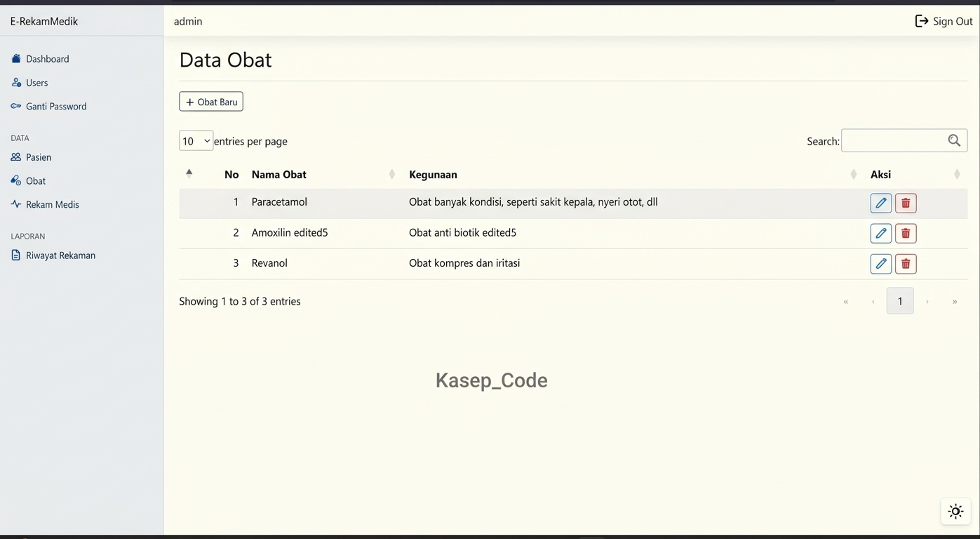Viewport: 980px width, 539px height.
Task: Click 'Showing 1 to 3 of 3 entries'
Action: tap(240, 301)
